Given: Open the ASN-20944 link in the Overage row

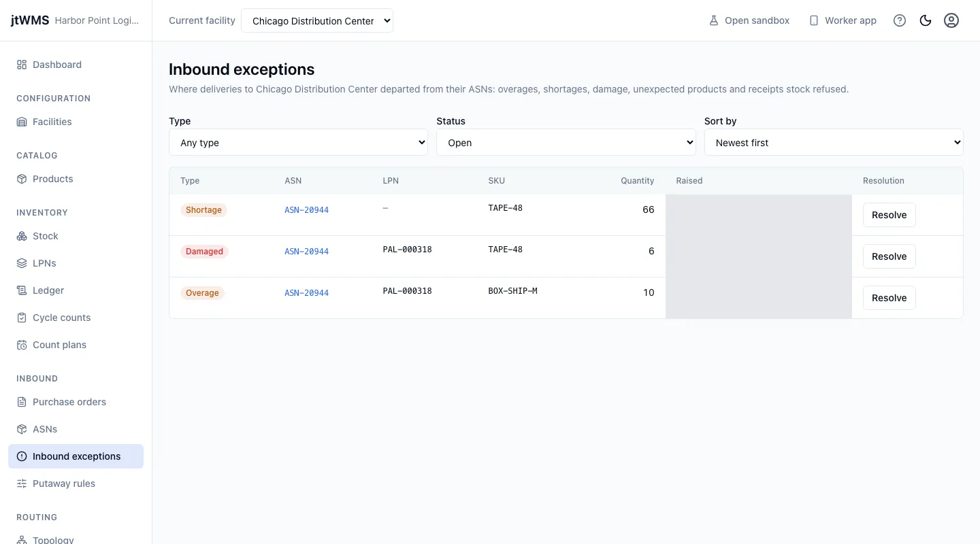Looking at the screenshot, I should click(x=306, y=293).
